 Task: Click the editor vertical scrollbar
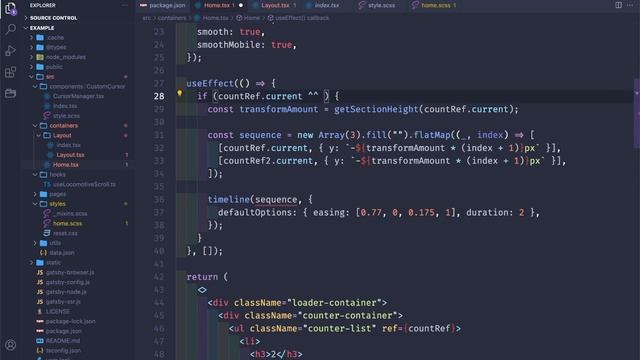(636, 113)
